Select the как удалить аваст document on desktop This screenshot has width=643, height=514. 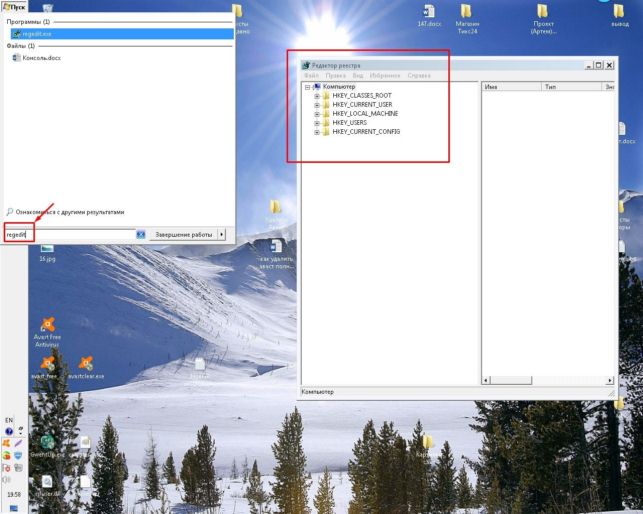(276, 254)
